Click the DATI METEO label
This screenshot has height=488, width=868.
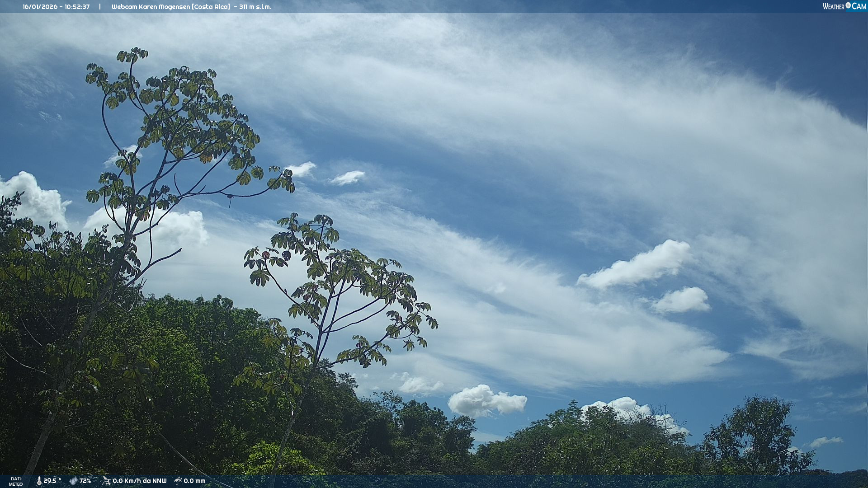[16, 481]
